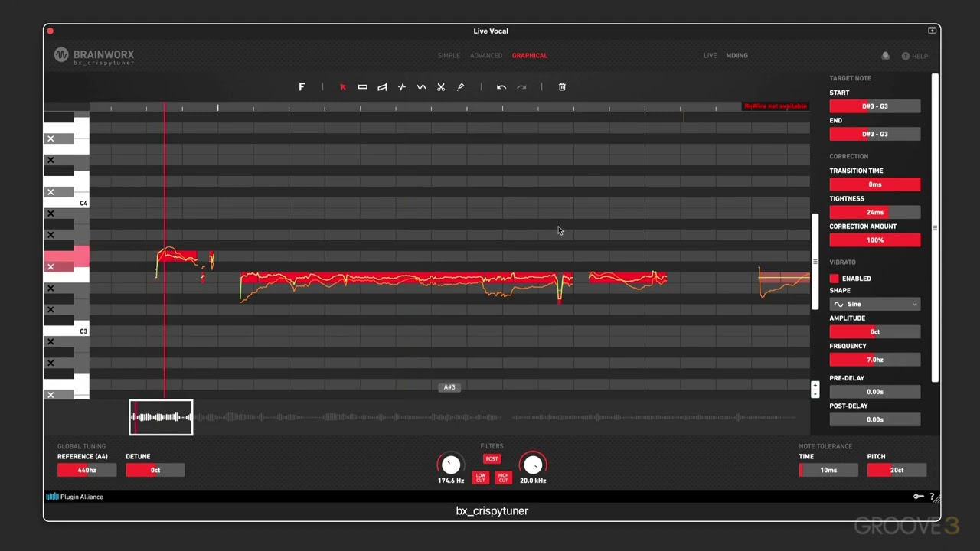Switch to the GRAPHICAL view tab

coord(530,56)
